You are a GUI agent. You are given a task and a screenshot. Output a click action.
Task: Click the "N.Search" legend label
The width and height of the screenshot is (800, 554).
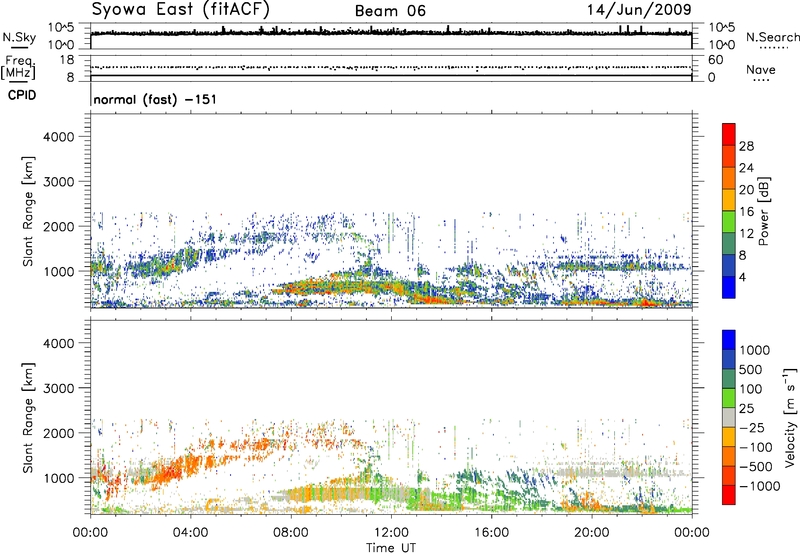[772, 37]
